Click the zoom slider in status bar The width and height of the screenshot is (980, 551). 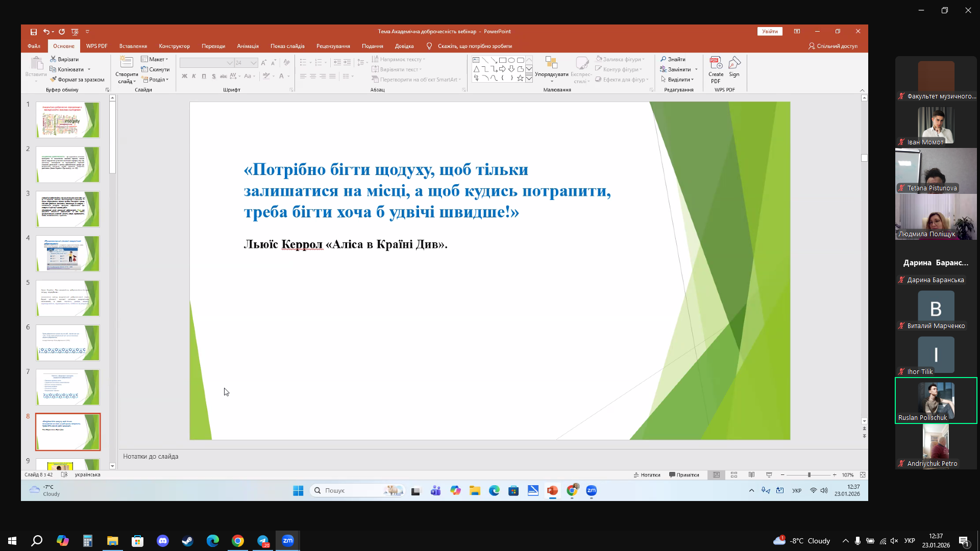pos(808,474)
